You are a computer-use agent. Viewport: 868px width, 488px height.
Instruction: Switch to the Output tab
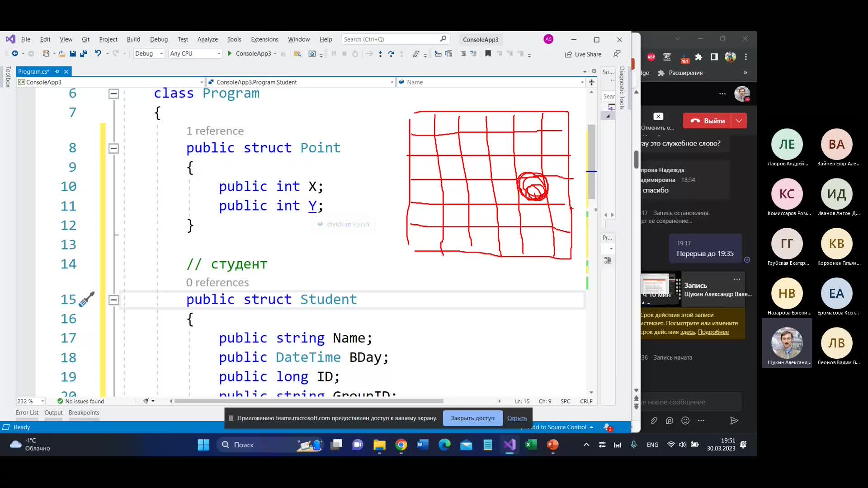pyautogui.click(x=53, y=413)
